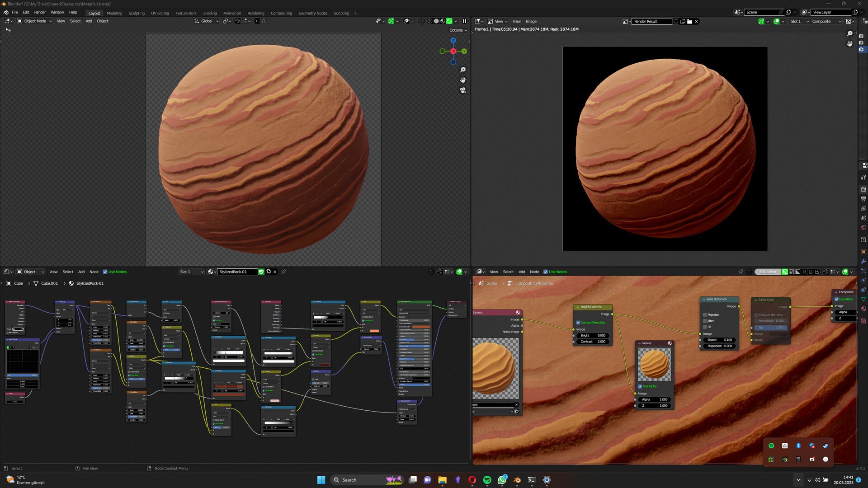868x488 pixels.
Task: Toggle the snapping magnet in viewport header
Action: [x=237, y=21]
